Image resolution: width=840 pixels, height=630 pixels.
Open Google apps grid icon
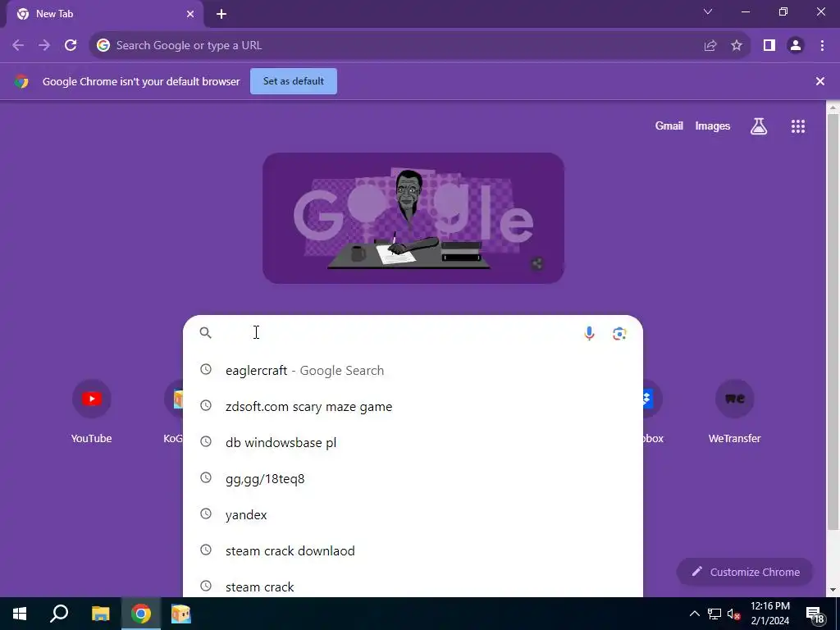(x=797, y=126)
